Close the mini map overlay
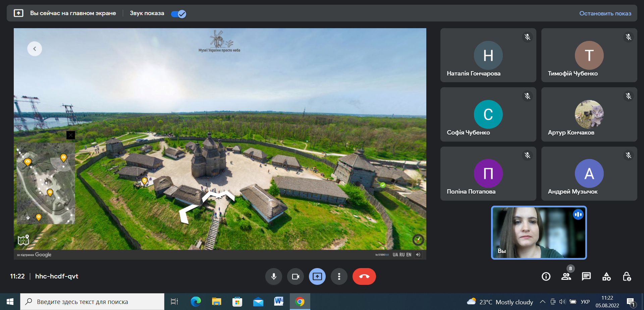This screenshot has width=644, height=310. click(x=71, y=135)
